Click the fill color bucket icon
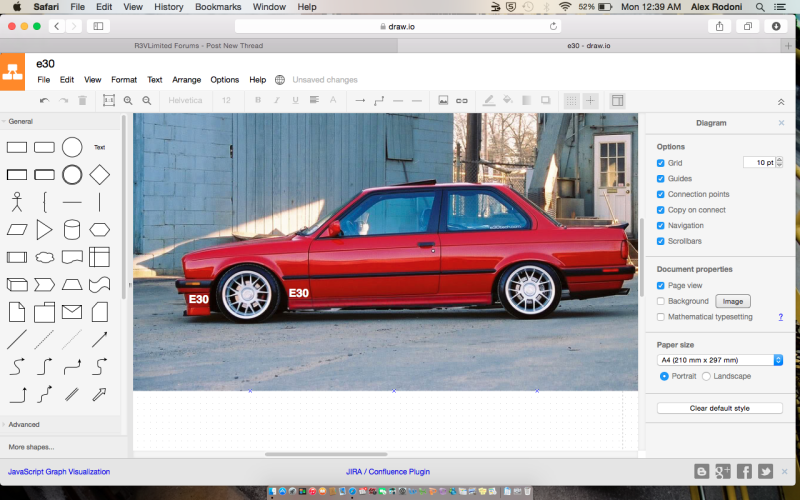Screen dimensions: 800x500 click(x=508, y=100)
